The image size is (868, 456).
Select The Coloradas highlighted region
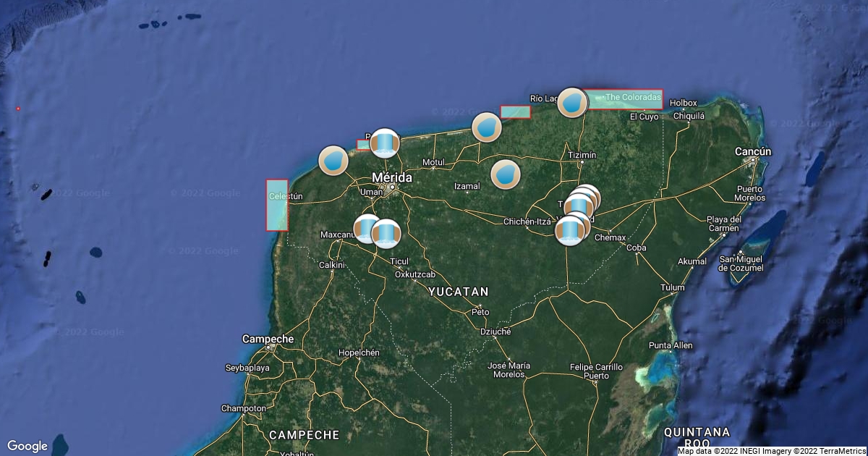[x=624, y=100]
